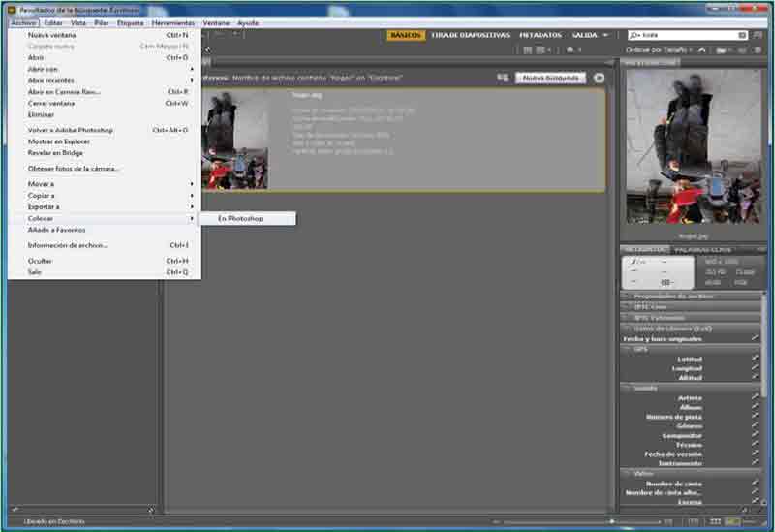Select Añadir a Favoritos menu entry
Screen dimensions: 775x532
56,230
